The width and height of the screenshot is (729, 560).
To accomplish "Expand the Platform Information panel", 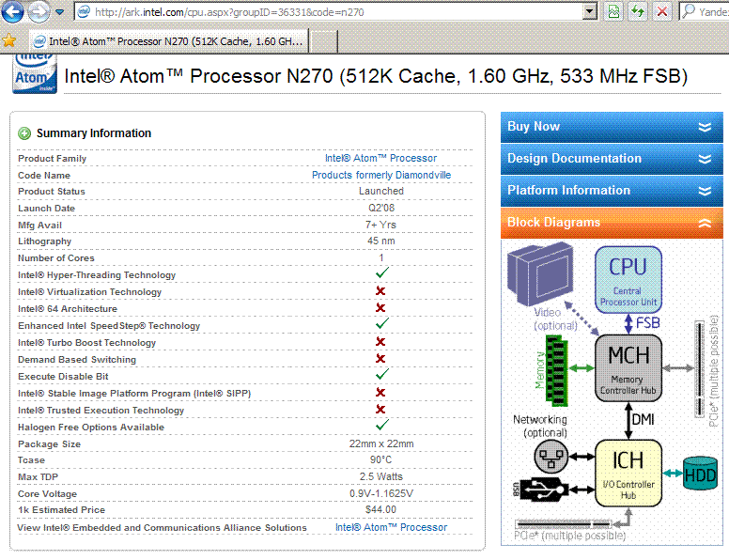I will point(612,190).
